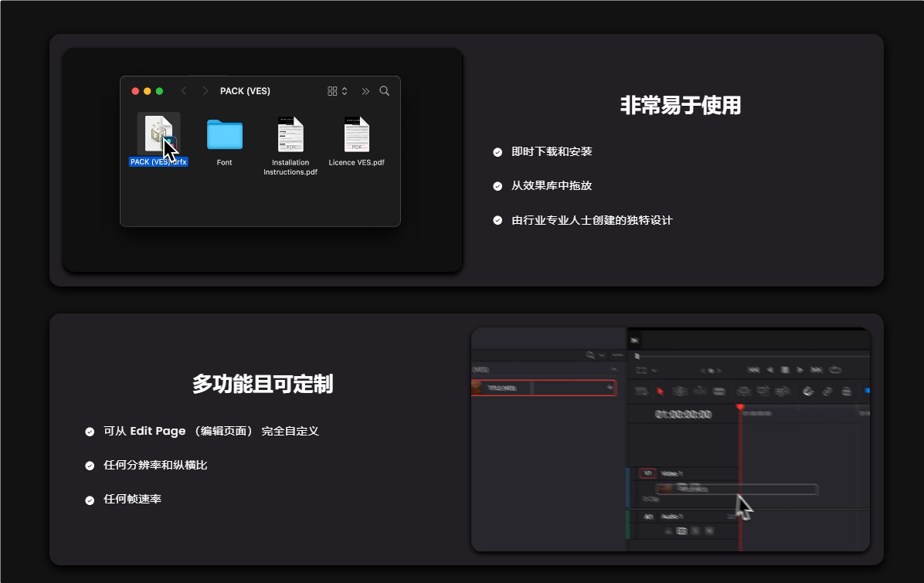Click the Insert Clip toolbar icon

point(744,391)
